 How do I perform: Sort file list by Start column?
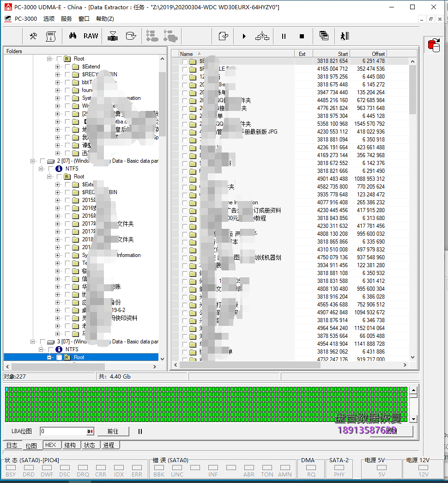coord(331,54)
